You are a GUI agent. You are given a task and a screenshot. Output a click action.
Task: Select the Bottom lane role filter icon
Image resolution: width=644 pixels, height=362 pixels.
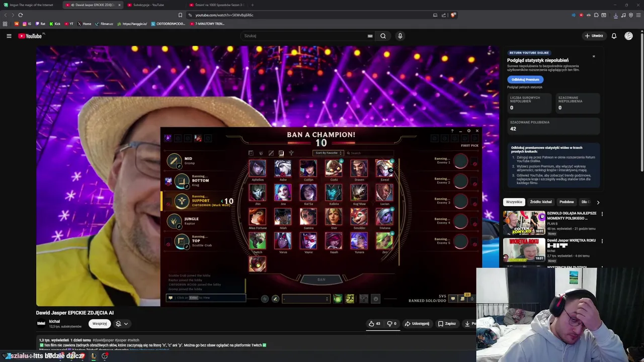coord(281,153)
